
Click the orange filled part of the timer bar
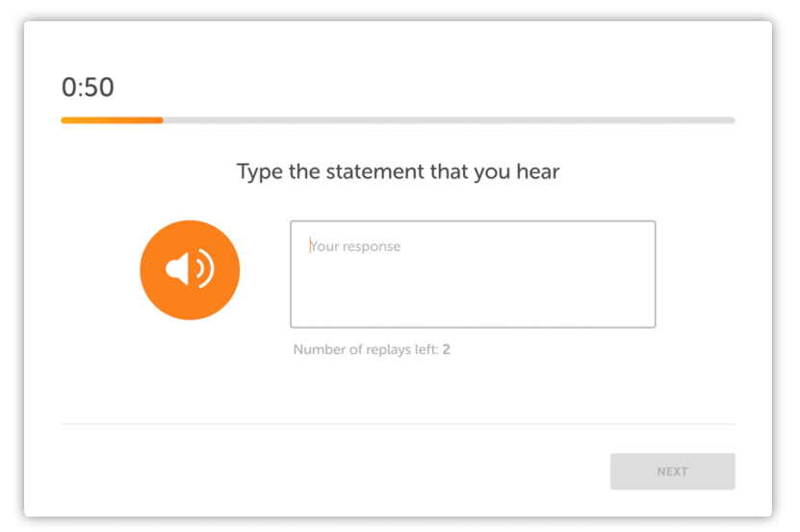[x=112, y=120]
